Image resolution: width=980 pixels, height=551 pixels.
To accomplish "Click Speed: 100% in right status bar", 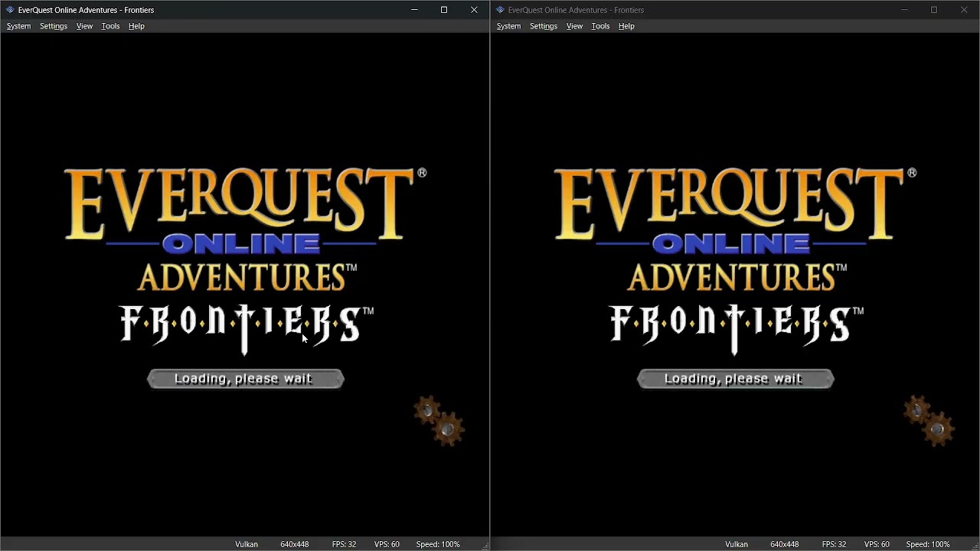I will [928, 544].
